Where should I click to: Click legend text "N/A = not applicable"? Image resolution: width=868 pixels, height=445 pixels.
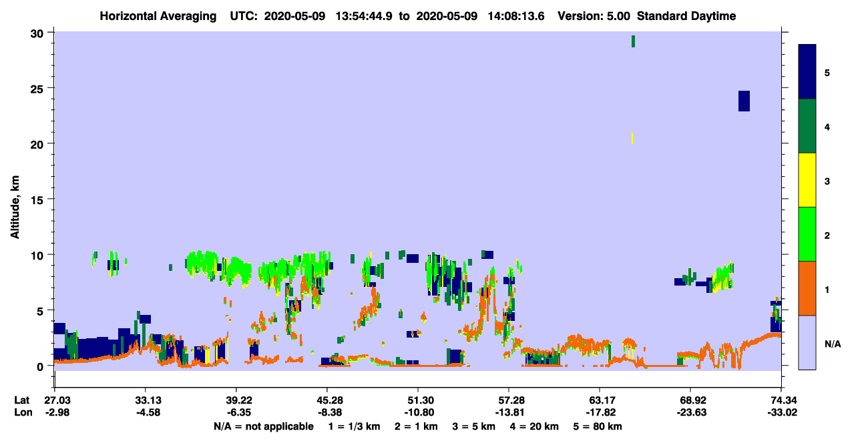263,426
